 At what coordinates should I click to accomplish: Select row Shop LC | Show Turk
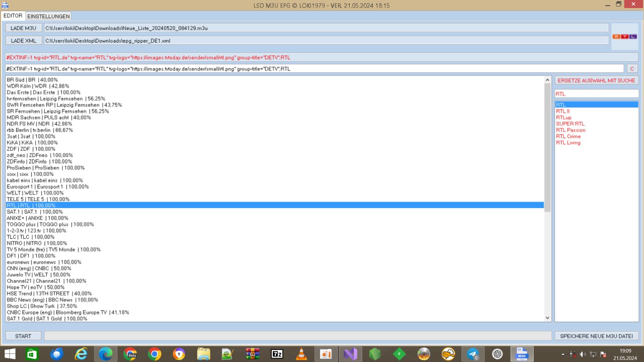click(275, 306)
